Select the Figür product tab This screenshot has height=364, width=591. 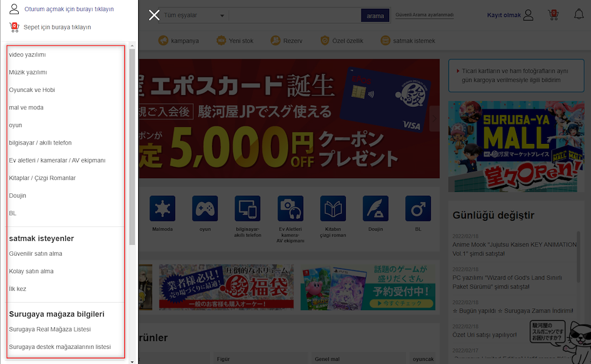223,359
